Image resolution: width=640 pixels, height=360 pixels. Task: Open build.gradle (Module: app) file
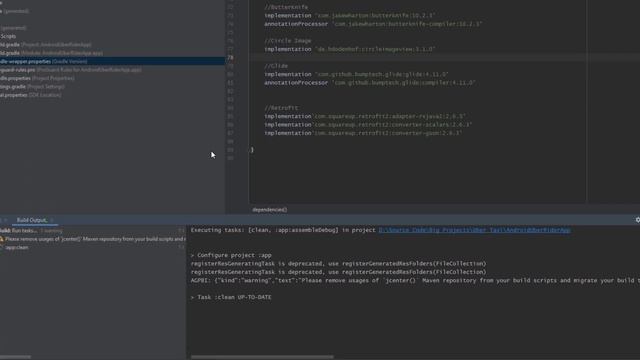tap(51, 53)
